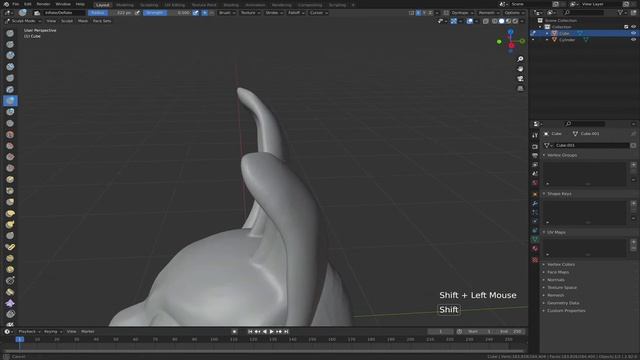The image size is (640, 360).
Task: Jump to the timeline end frame
Action: 287,332
